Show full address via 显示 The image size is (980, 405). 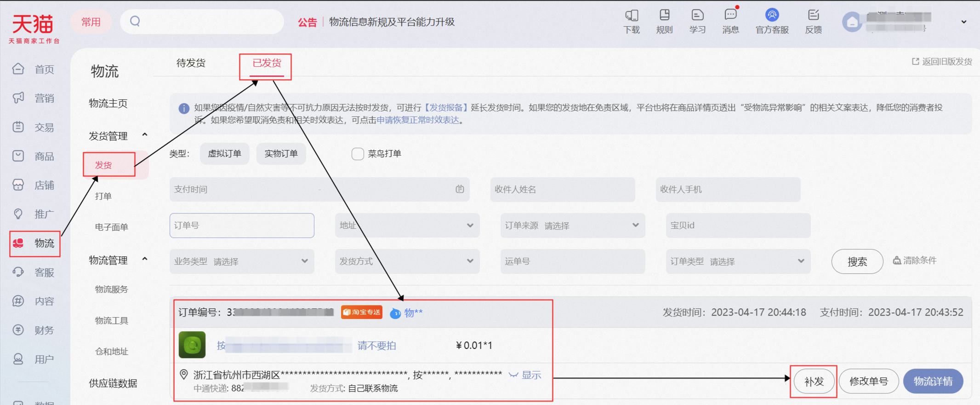click(531, 375)
